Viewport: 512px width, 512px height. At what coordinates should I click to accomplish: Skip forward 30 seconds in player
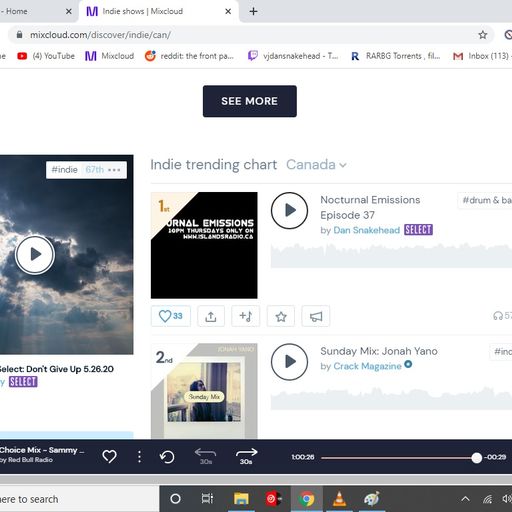(x=246, y=456)
